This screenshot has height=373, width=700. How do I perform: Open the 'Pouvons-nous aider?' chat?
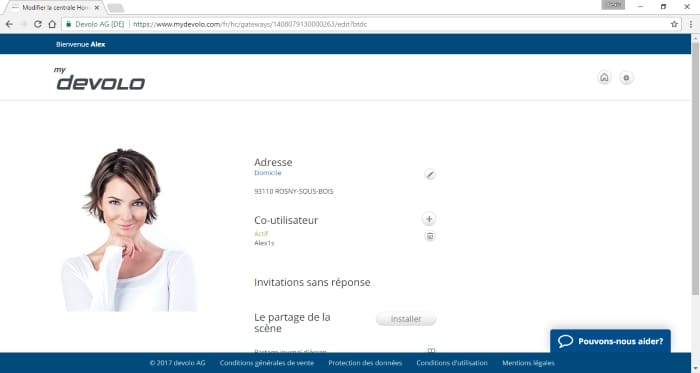[610, 341]
